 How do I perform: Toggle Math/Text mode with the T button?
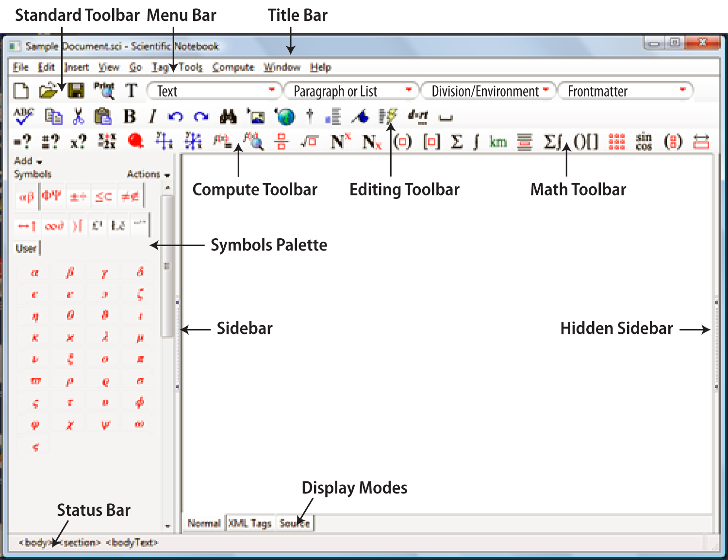click(131, 91)
